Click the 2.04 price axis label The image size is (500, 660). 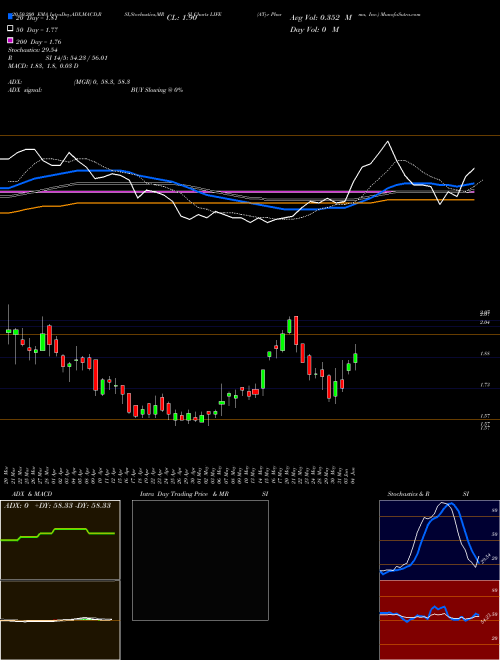(x=484, y=322)
